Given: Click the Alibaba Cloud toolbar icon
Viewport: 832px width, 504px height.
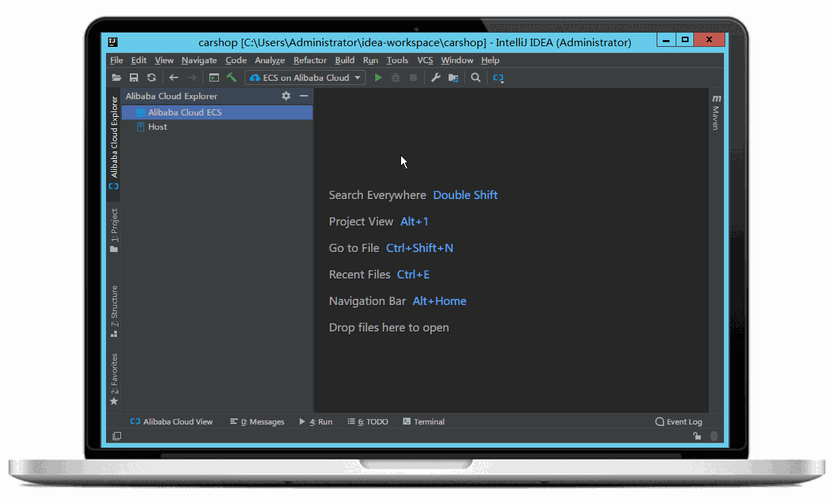Looking at the screenshot, I should [498, 78].
